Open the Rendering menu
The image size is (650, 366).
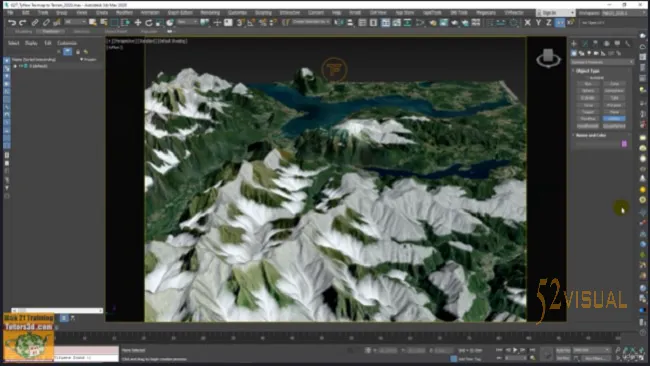(210, 13)
